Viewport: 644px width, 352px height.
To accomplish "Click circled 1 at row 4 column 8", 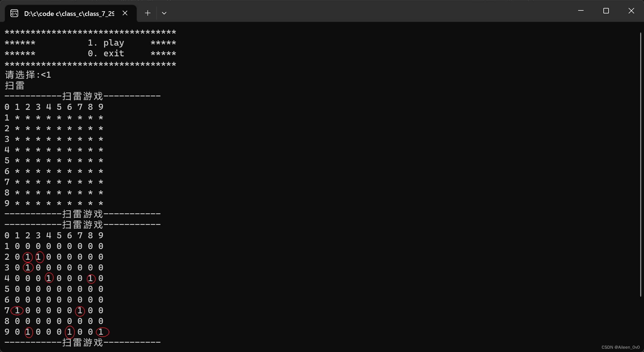I will point(91,278).
